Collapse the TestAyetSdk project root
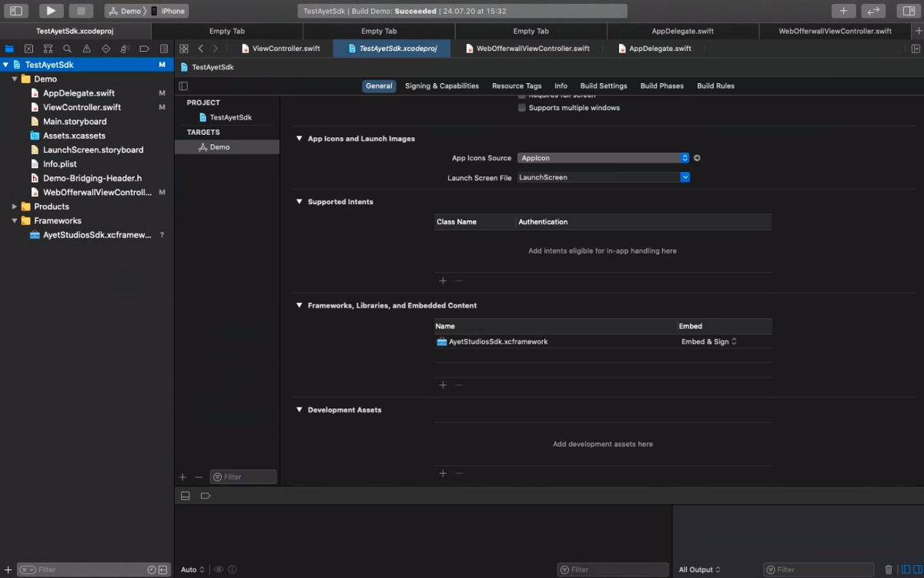The image size is (924, 578). click(6, 65)
